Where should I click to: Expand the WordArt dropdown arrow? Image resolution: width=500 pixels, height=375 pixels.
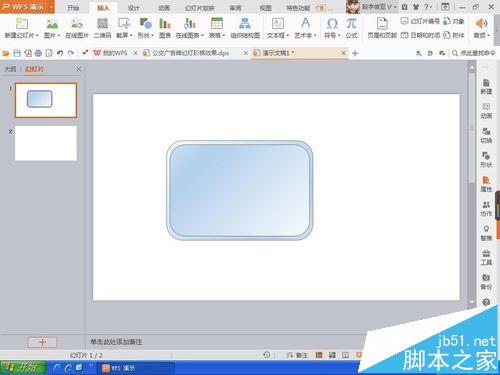pyautogui.click(x=315, y=35)
